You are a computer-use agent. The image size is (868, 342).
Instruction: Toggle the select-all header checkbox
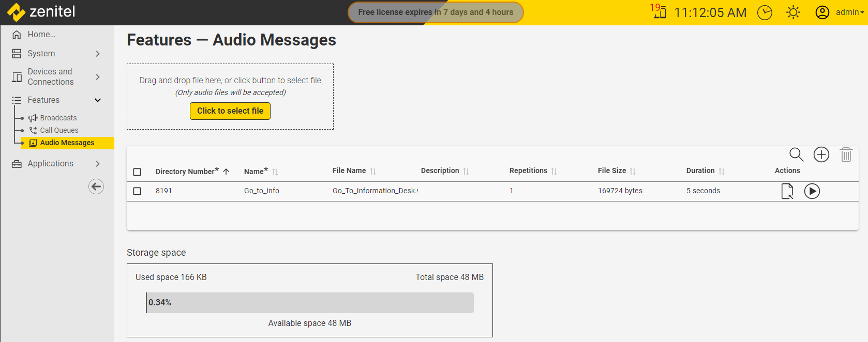137,172
